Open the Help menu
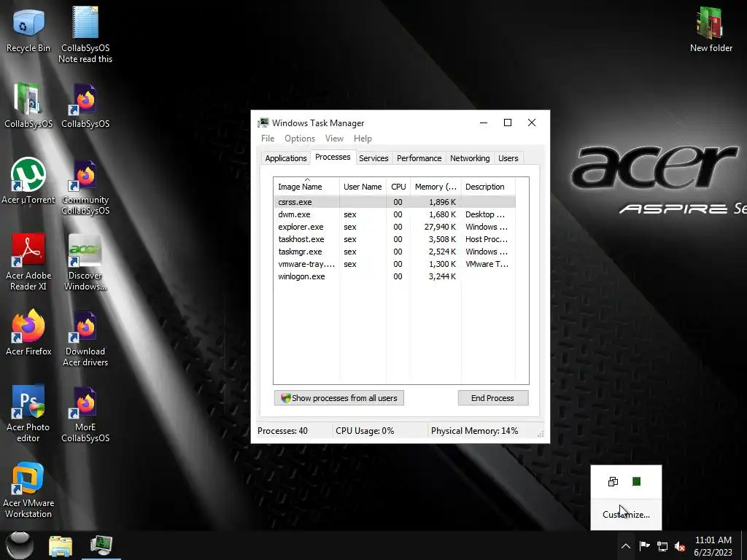The image size is (747, 560). coord(363,139)
